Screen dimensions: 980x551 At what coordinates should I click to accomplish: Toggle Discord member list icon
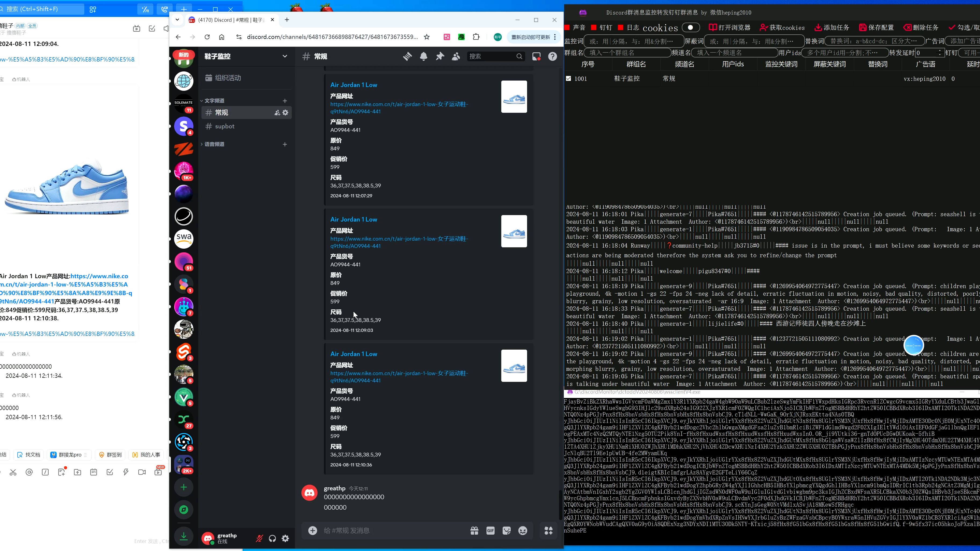pos(456,56)
